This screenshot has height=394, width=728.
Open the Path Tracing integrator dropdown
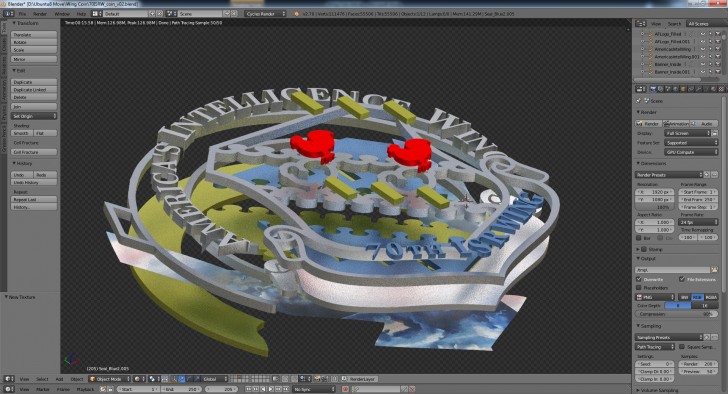click(655, 347)
